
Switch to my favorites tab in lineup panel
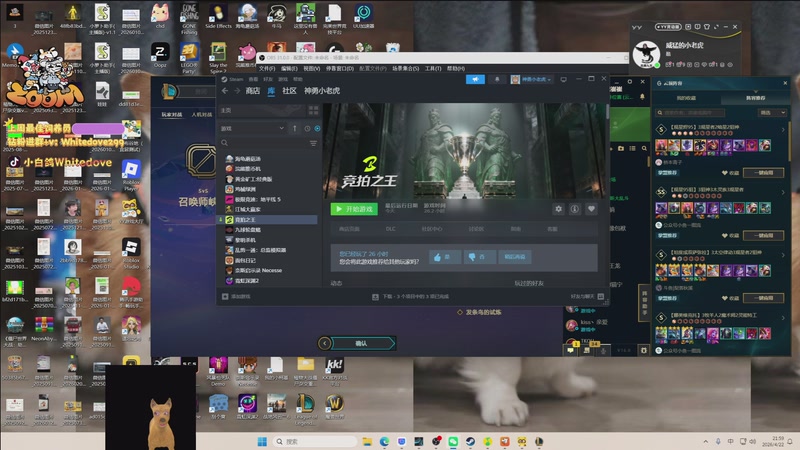click(686, 98)
